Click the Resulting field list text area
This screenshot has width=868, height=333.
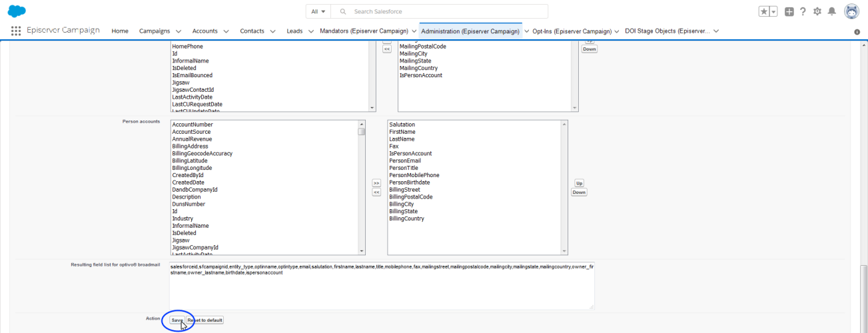coord(382,286)
